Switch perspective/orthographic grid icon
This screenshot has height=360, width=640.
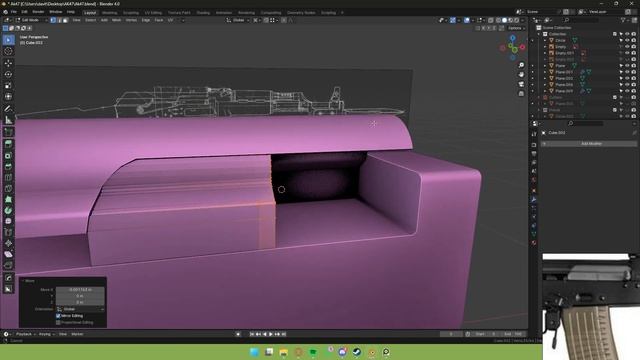[x=521, y=93]
